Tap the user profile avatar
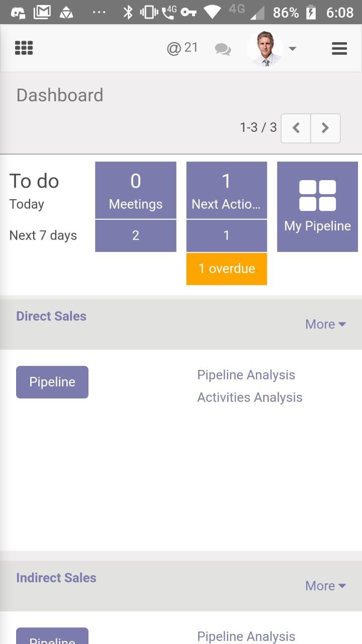Image resolution: width=362 pixels, height=644 pixels. (x=265, y=49)
